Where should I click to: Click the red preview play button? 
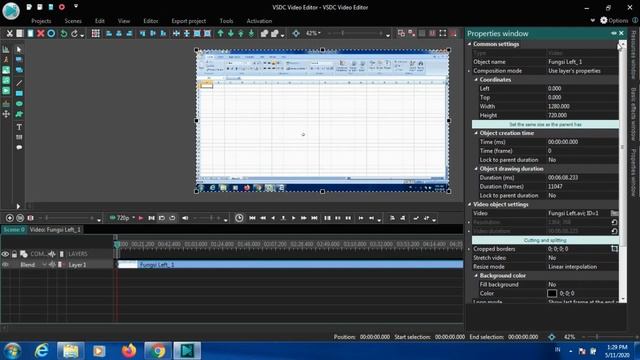(140, 218)
